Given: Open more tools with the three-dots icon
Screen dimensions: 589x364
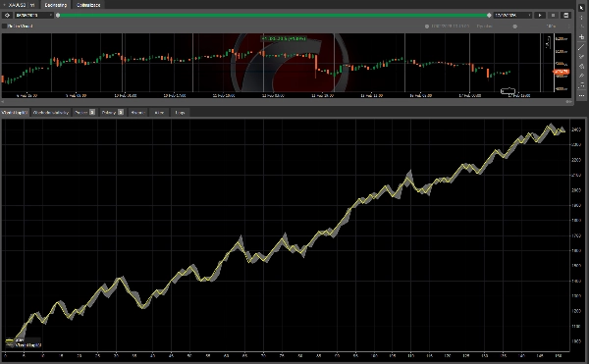Looking at the screenshot, I should [x=581, y=96].
